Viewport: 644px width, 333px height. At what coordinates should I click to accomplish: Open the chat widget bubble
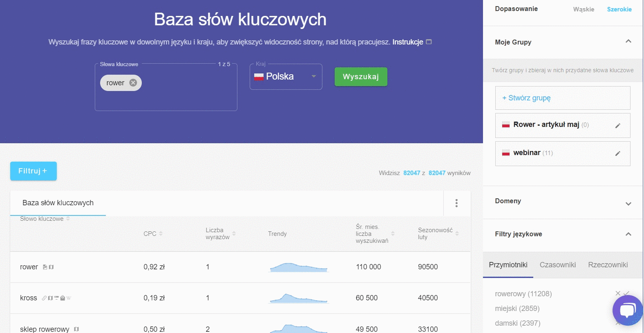(628, 310)
